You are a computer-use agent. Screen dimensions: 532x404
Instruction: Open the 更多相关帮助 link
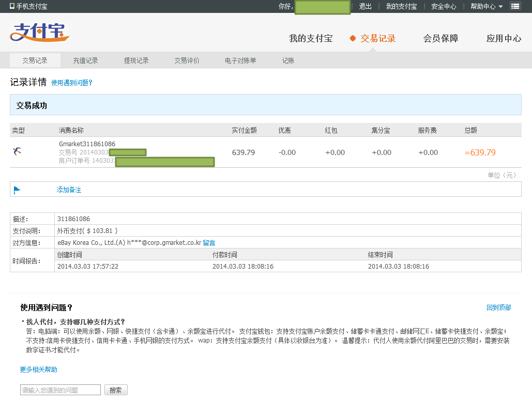(38, 369)
